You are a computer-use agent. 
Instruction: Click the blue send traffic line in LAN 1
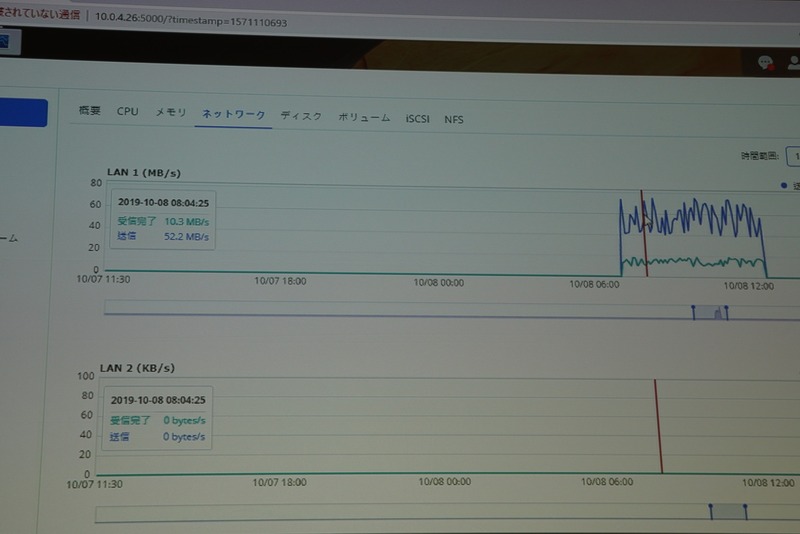tap(691, 218)
